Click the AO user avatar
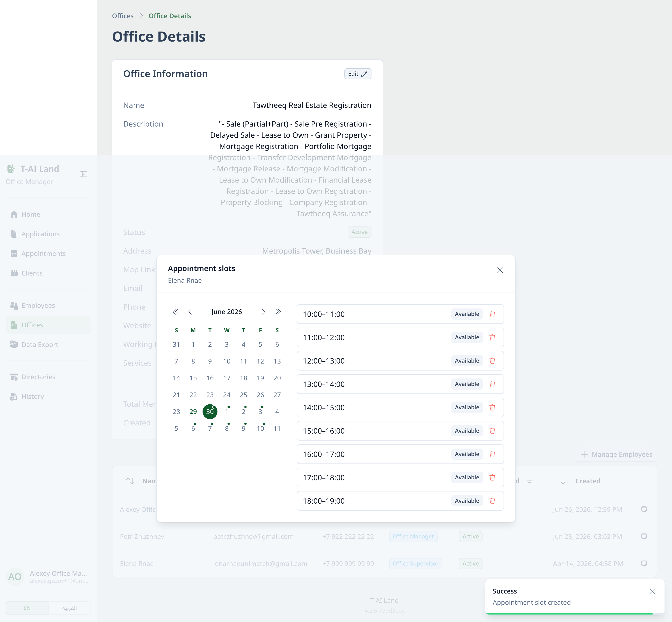The image size is (672, 622). click(15, 577)
